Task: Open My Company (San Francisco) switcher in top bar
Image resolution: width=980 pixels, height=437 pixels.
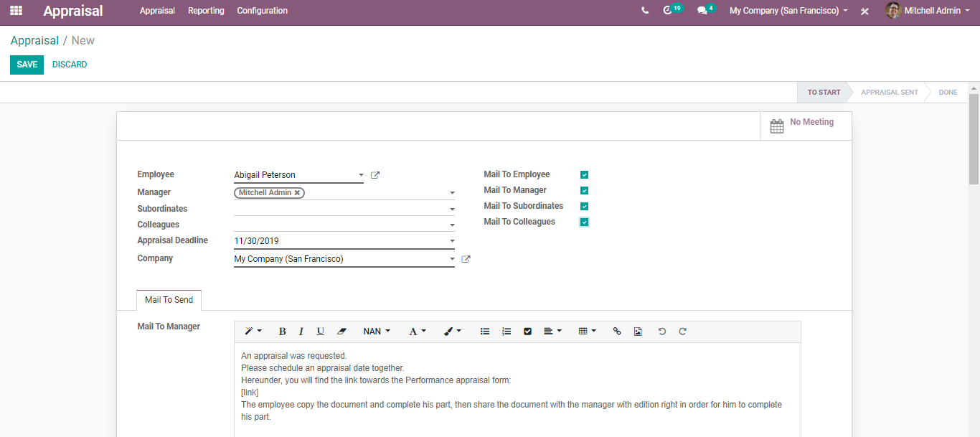Action: 788,11
